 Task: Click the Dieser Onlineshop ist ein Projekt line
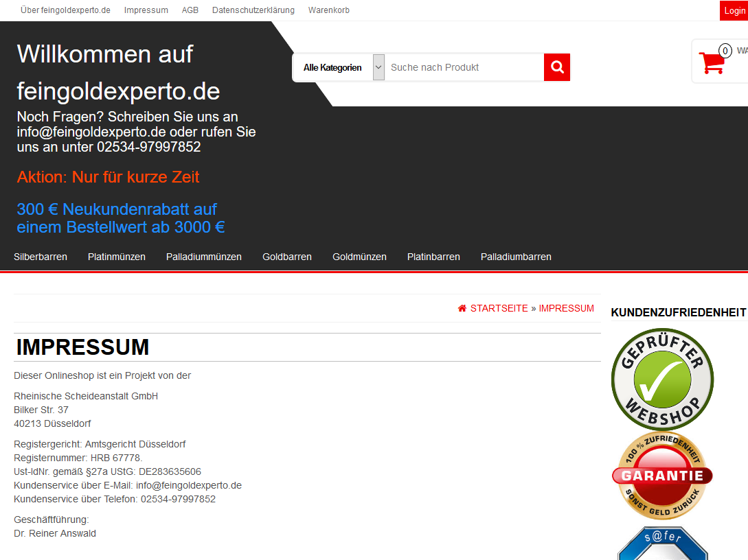coord(102,375)
